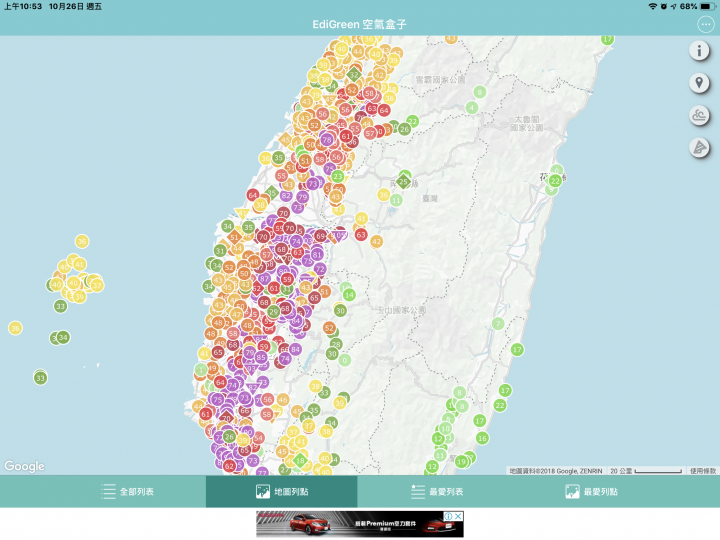The height and width of the screenshot is (540, 720).
Task: Select the purple 87 marker
Action: [x=264, y=278]
